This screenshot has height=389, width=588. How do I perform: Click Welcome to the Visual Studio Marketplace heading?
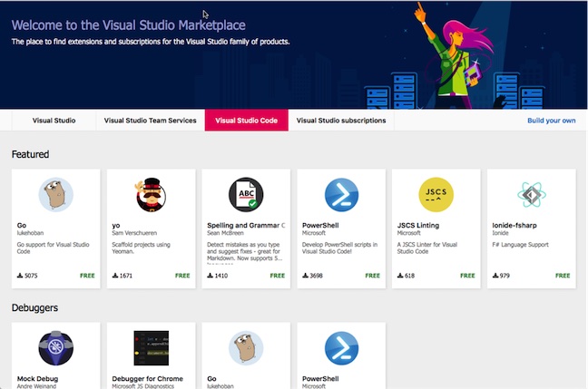click(x=129, y=24)
